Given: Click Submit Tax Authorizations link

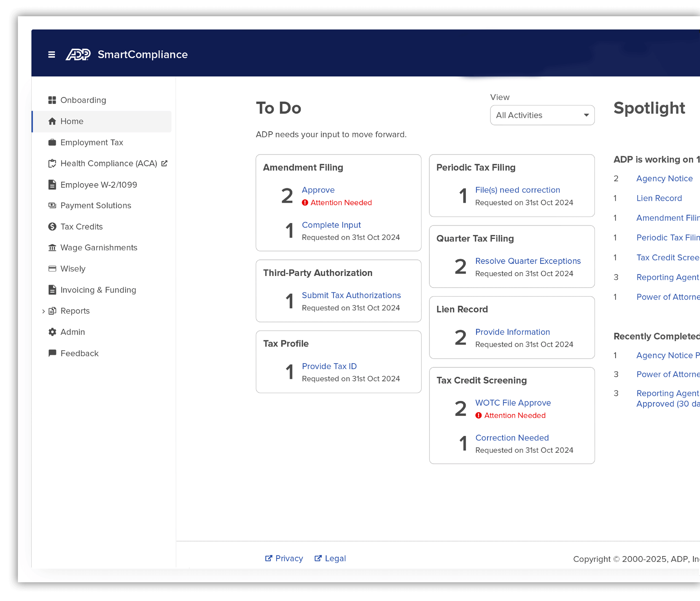Looking at the screenshot, I should coord(351,296).
